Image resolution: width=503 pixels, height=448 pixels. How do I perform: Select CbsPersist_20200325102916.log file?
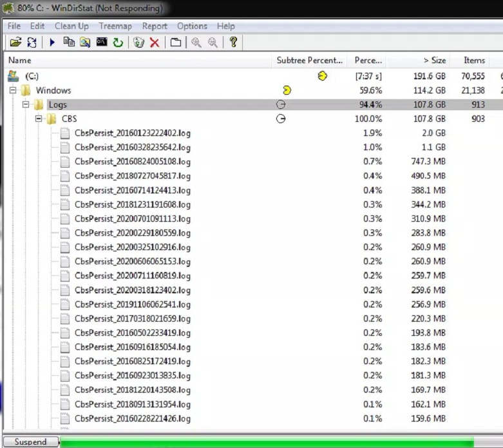click(133, 248)
